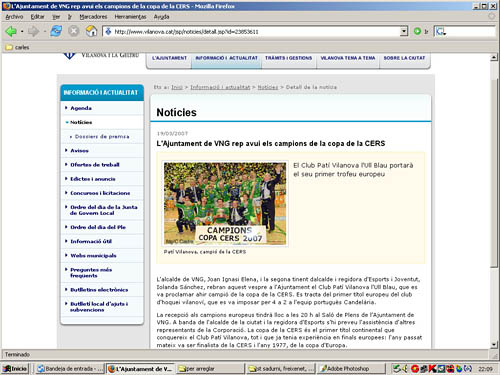Select the VILANOVA TEMA A TEMA tab
This screenshot has width=500, height=375.
(348, 58)
